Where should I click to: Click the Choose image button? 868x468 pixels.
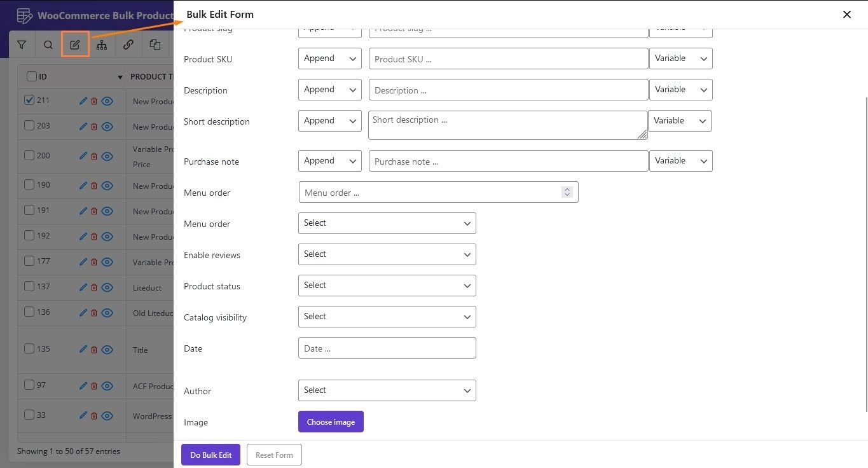(331, 422)
